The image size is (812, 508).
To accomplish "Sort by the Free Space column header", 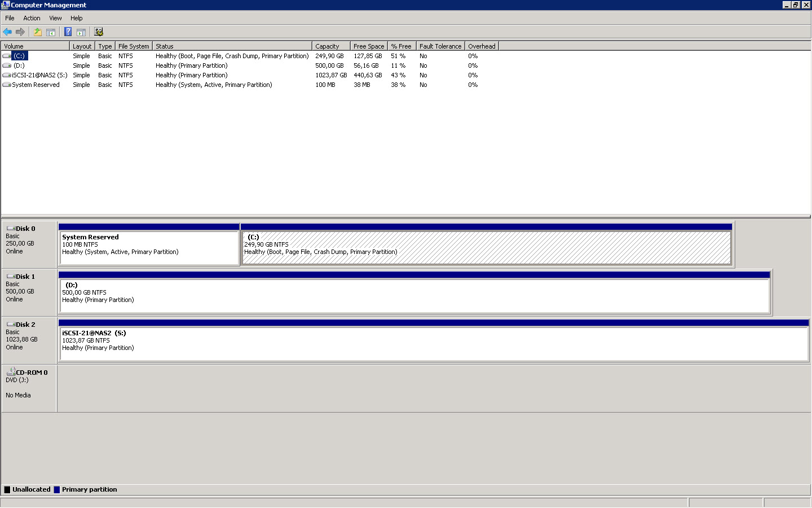I will [x=369, y=46].
